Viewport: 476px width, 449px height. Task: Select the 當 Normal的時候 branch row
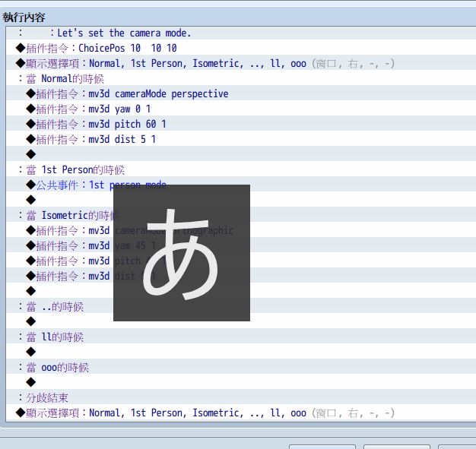(x=241, y=78)
